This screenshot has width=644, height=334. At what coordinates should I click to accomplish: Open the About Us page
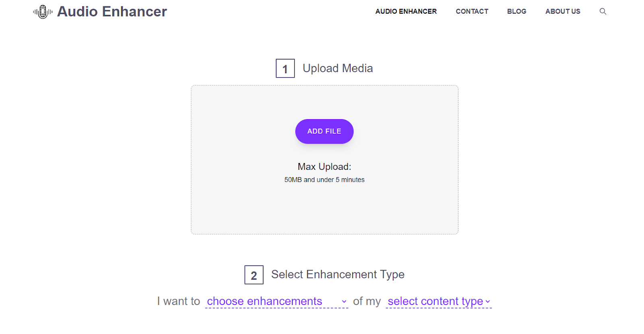pyautogui.click(x=563, y=11)
